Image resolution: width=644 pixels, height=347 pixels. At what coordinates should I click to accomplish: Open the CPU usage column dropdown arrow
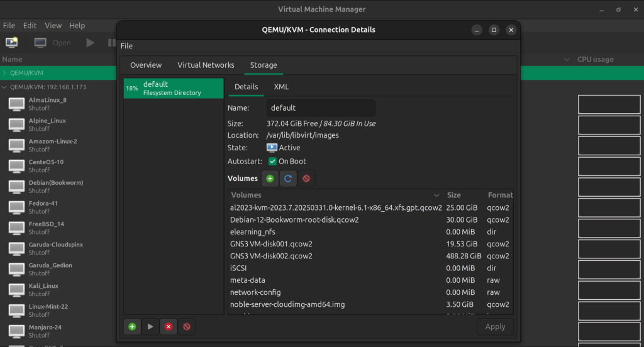coord(567,60)
